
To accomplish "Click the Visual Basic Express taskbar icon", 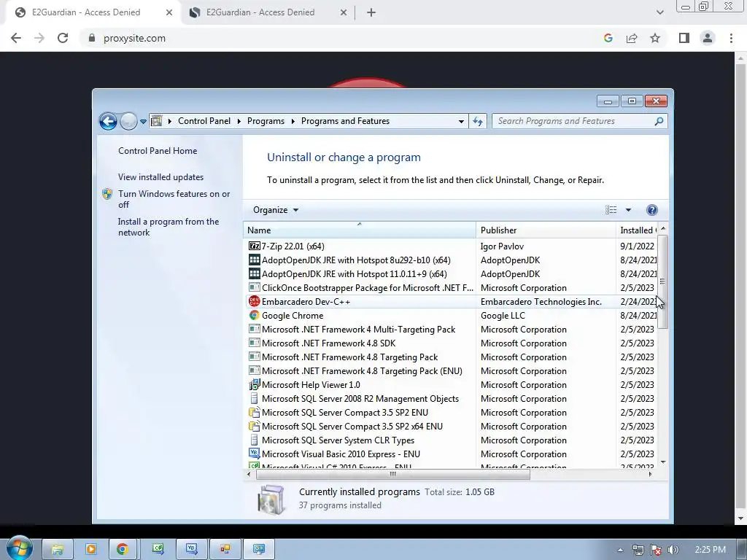I will (192, 549).
